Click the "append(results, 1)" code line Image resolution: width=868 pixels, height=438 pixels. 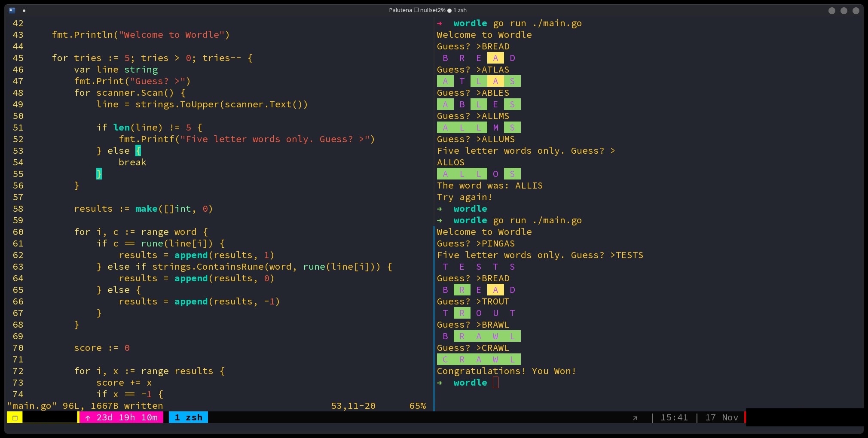point(196,255)
